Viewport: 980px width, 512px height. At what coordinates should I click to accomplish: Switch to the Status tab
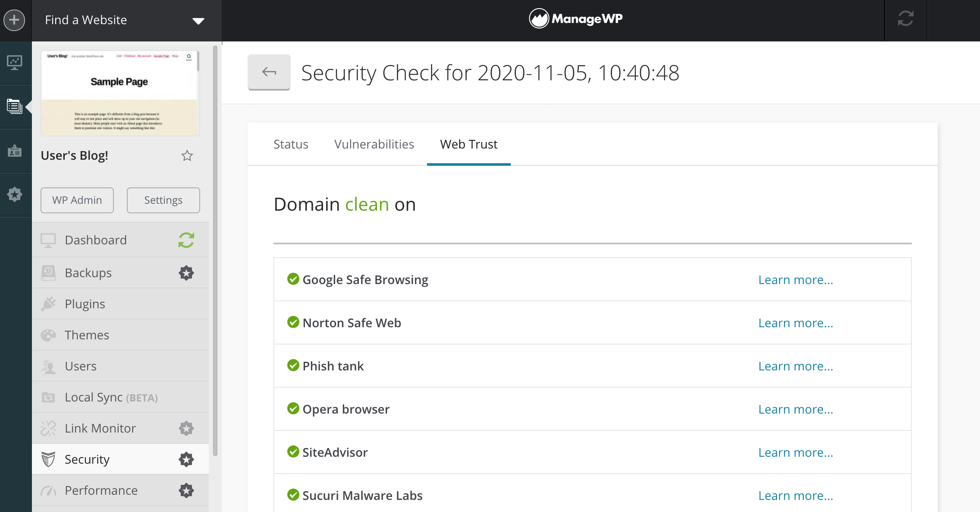click(291, 144)
